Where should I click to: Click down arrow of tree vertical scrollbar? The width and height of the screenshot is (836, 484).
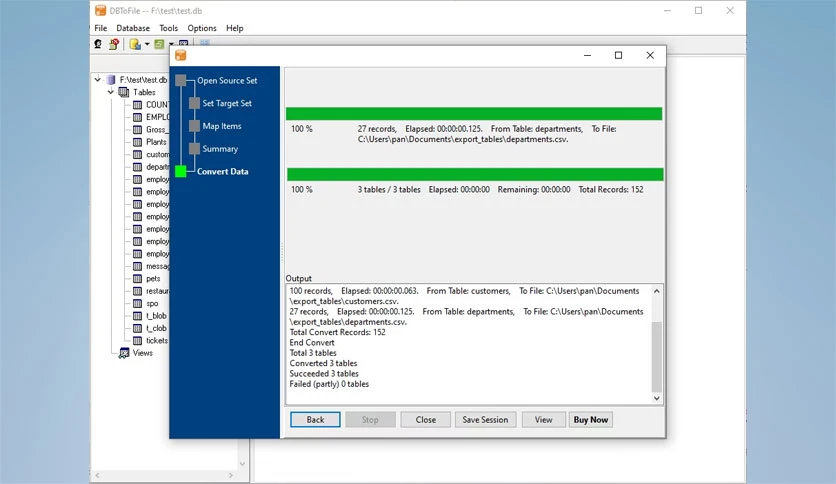242,464
